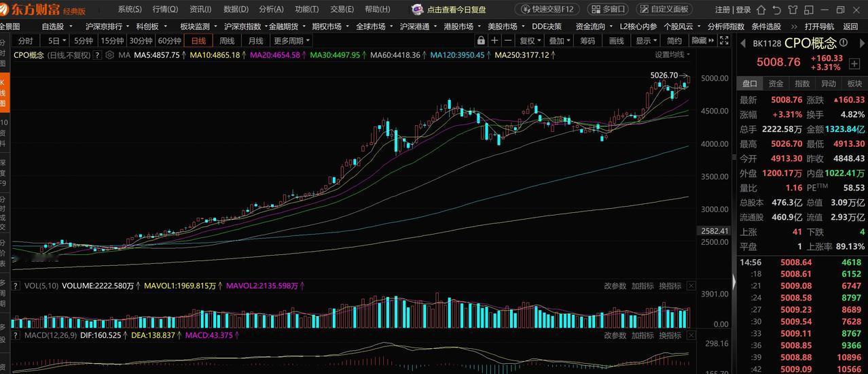Screen dimensions: 868x374
Task: Toggle 画线 drawing tools
Action: 617,40
